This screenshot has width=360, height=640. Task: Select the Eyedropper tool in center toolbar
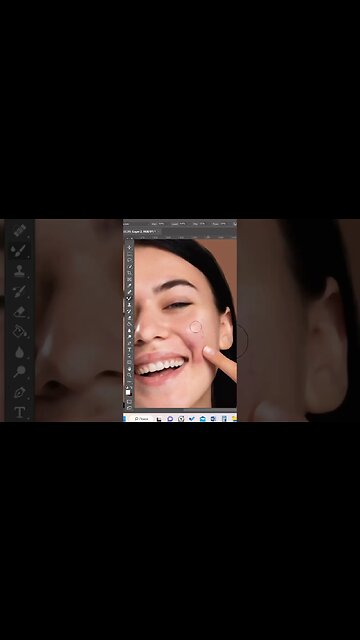pyautogui.click(x=129, y=285)
